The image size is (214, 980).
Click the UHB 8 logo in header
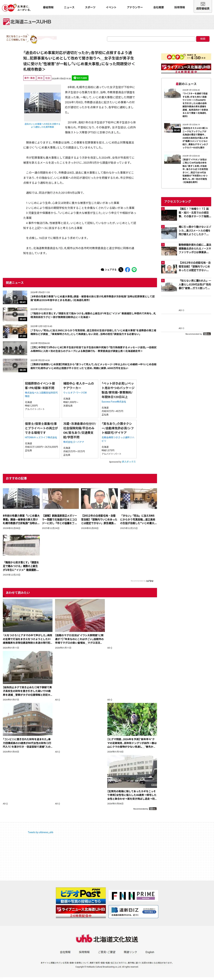16,8
